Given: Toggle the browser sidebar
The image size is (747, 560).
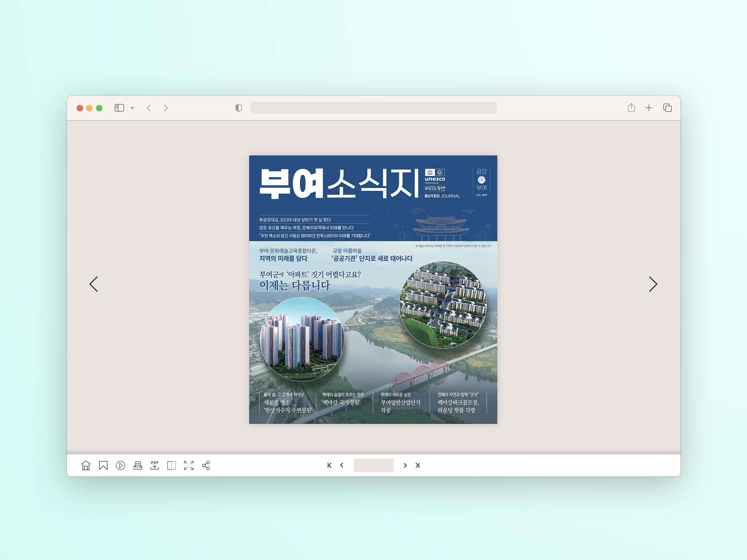Looking at the screenshot, I should [119, 108].
